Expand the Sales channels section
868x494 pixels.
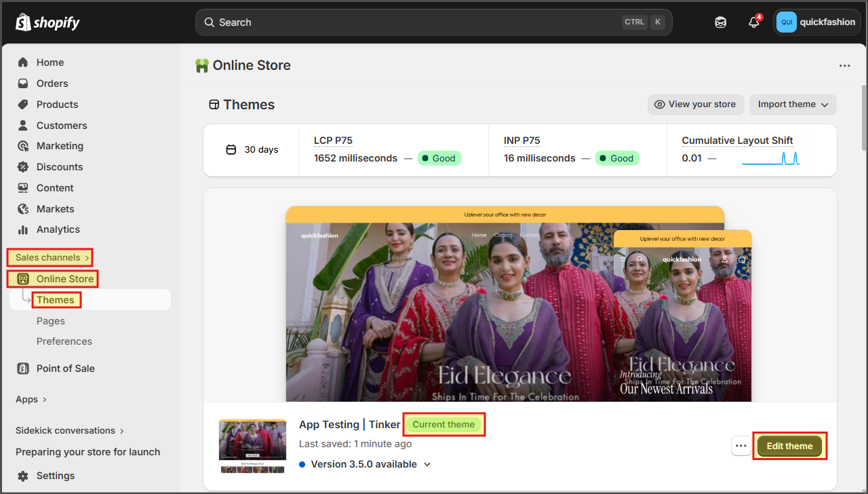[52, 258]
